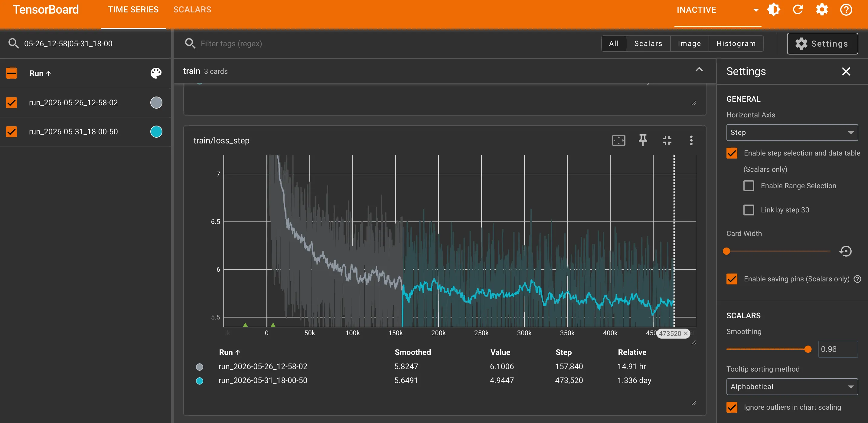Open TensorBoard gear settings in header
This screenshot has width=868, height=423.
tap(822, 9)
